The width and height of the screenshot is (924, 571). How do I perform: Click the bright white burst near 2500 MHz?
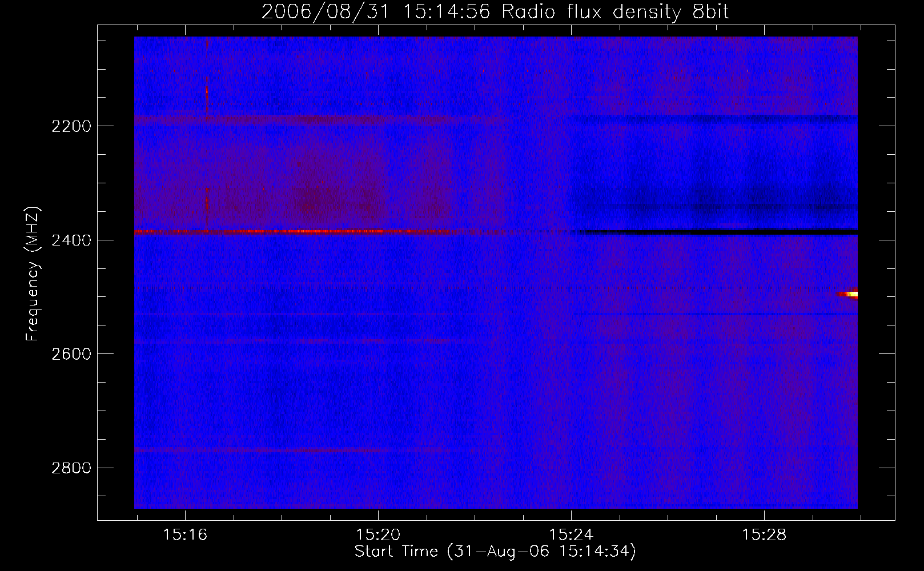coord(848,294)
